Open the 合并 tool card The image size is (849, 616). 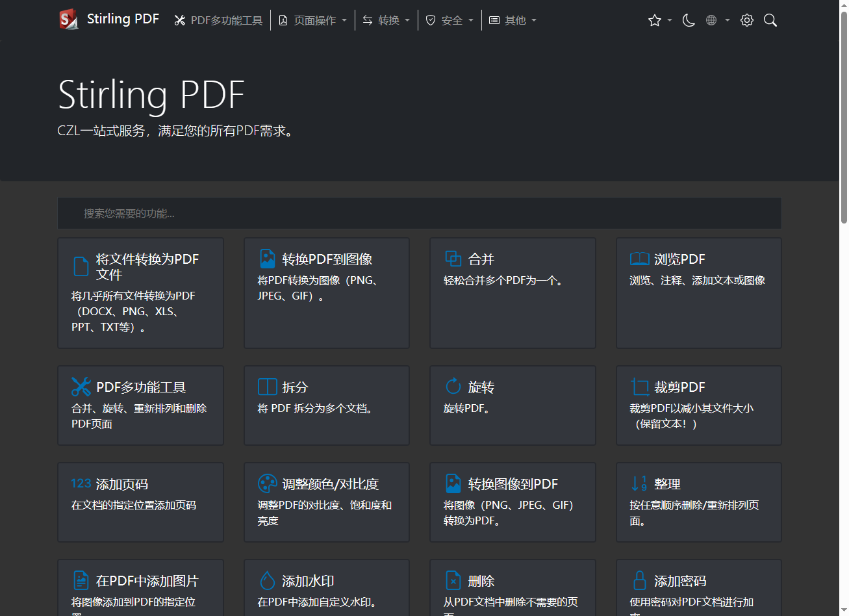pos(513,293)
